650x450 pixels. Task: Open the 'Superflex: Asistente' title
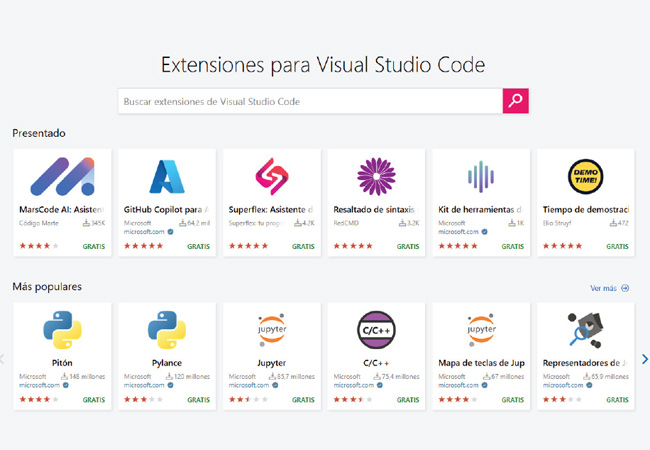[271, 210]
